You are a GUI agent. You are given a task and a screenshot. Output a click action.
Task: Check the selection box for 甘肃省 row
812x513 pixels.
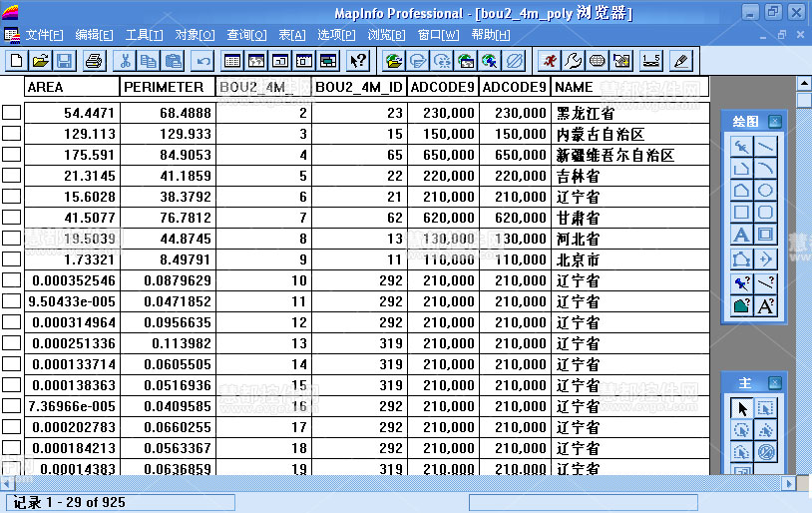point(11,218)
